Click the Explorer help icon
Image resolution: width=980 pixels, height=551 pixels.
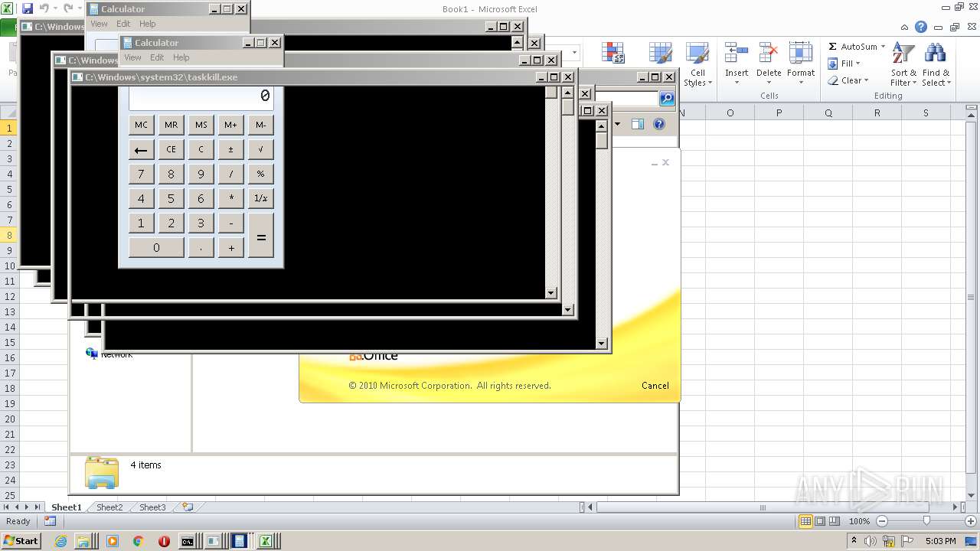[x=659, y=124]
